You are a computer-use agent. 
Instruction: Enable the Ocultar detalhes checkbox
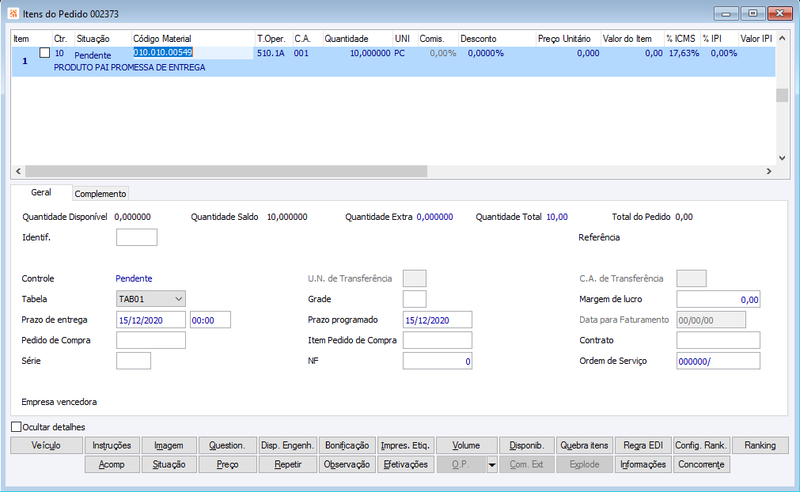tap(16, 427)
